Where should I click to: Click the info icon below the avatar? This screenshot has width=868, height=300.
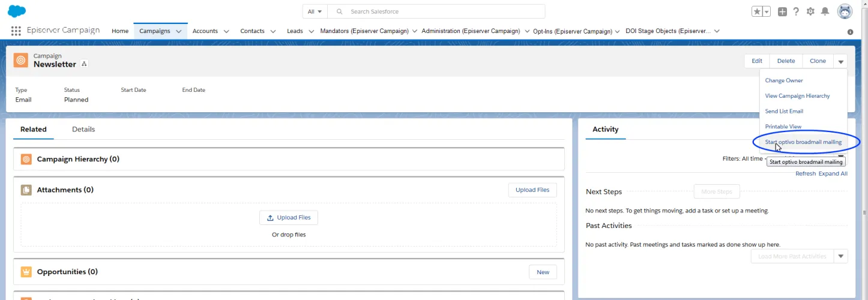tap(850, 32)
